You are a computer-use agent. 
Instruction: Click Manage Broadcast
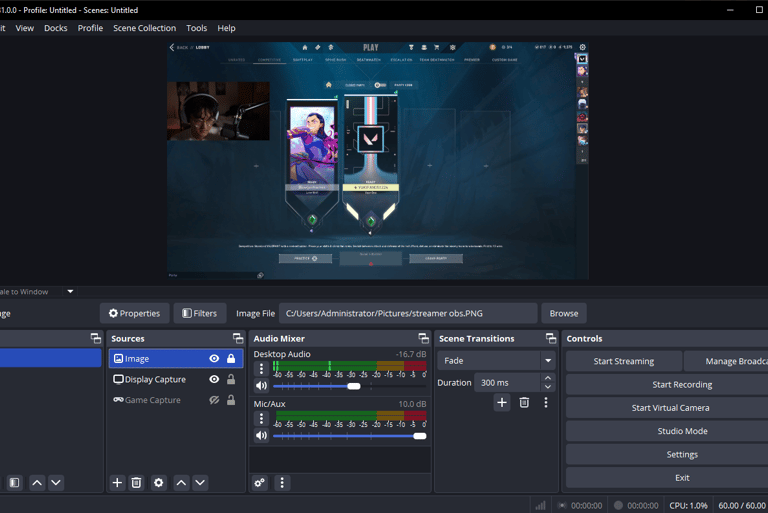click(x=726, y=361)
